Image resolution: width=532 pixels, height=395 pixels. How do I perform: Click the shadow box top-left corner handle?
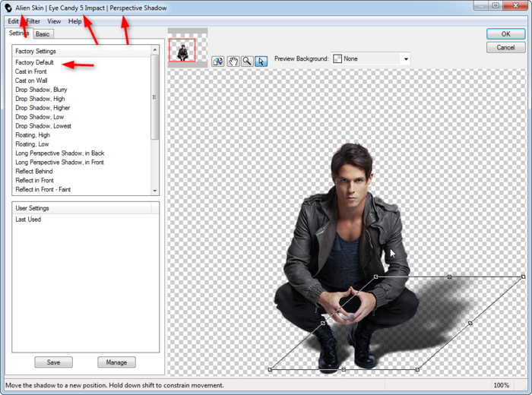(x=375, y=276)
